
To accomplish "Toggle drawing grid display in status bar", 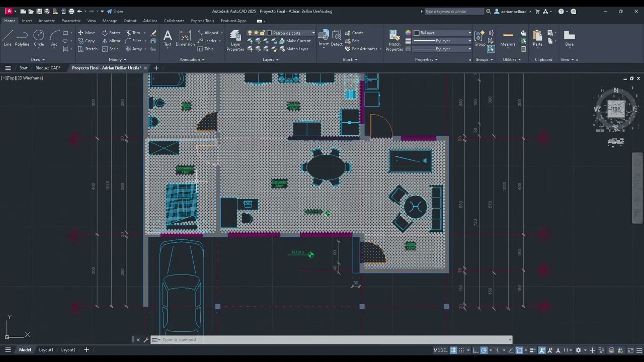I will [453, 350].
